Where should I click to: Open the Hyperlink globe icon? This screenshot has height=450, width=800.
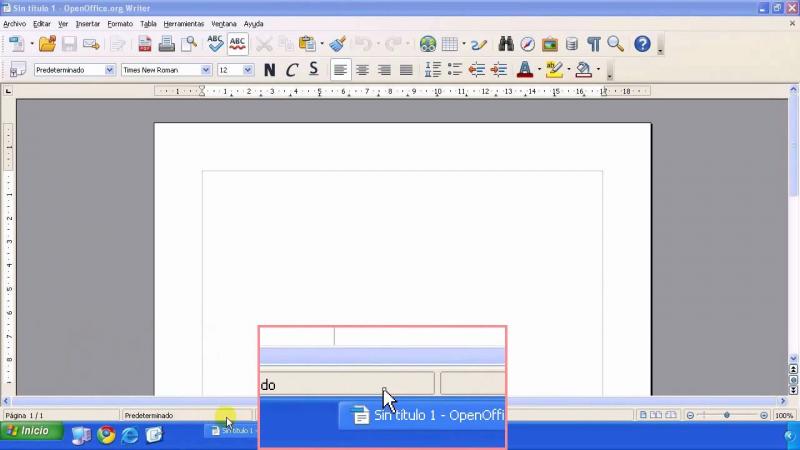coord(428,44)
